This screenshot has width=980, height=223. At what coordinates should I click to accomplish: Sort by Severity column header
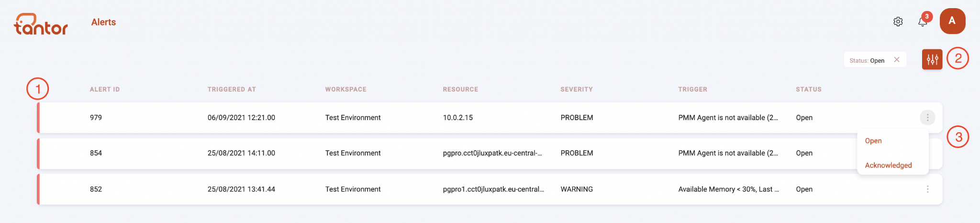click(x=577, y=89)
